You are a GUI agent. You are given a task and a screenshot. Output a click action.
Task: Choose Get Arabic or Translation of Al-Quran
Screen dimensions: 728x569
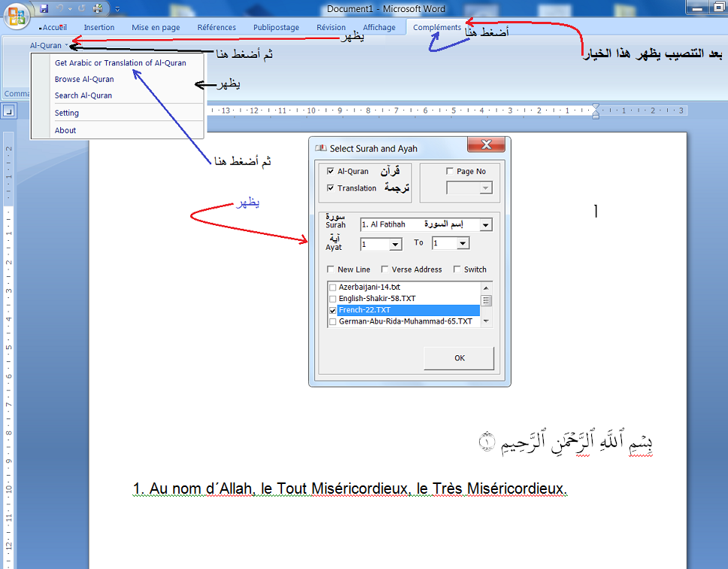(x=120, y=62)
